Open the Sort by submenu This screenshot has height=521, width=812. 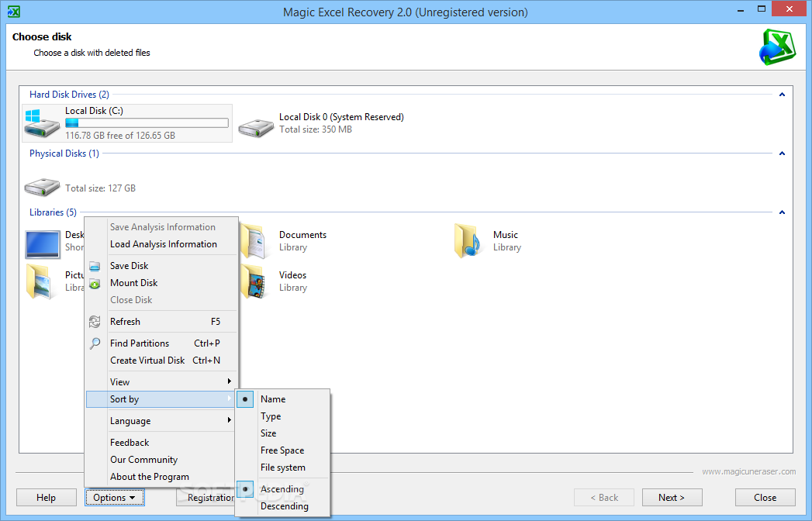click(x=161, y=399)
